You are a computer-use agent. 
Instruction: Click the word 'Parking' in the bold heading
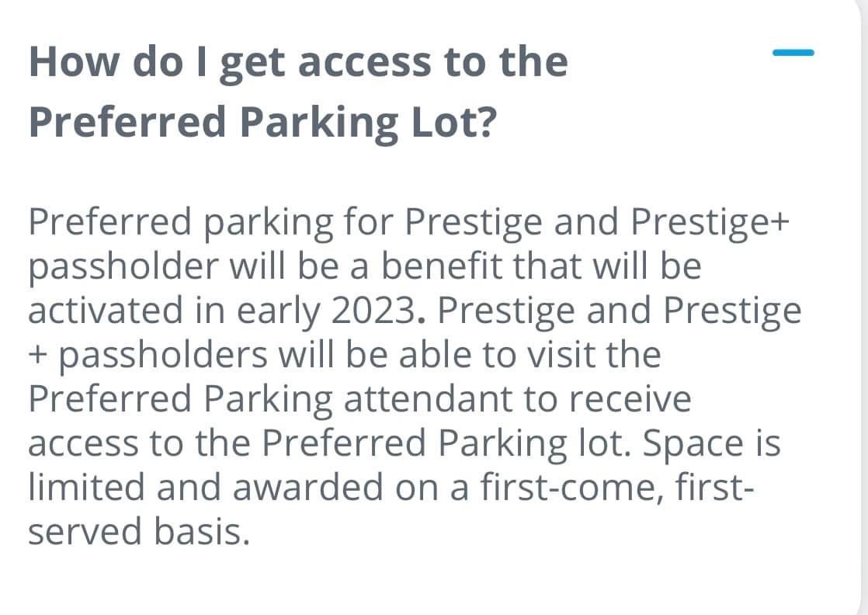point(319,123)
